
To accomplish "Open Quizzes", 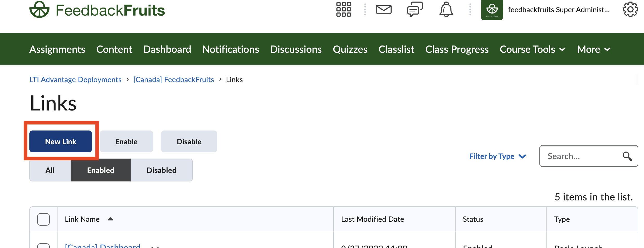I will point(350,49).
